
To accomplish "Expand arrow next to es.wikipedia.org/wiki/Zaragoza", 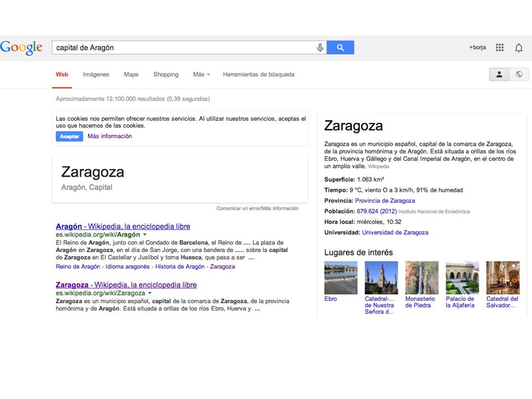I will click(150, 293).
